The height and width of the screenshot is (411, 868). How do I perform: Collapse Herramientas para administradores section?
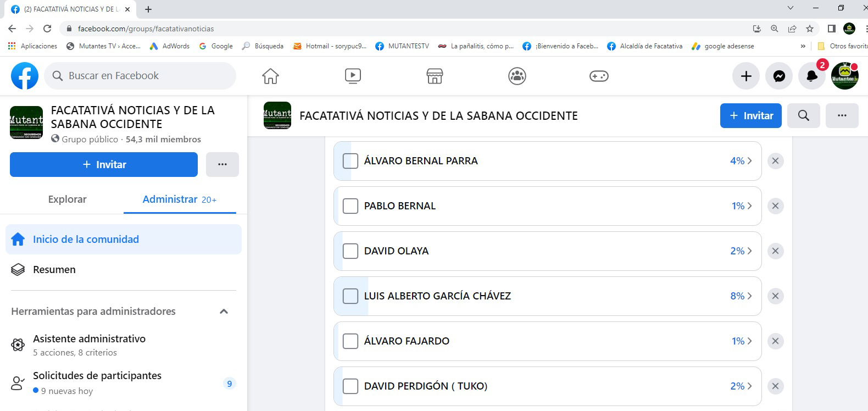pos(224,312)
